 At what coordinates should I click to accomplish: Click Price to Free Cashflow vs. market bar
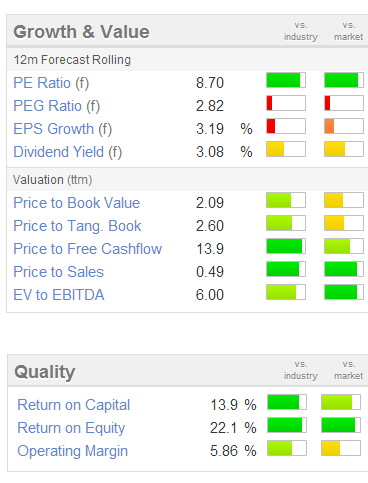click(344, 246)
